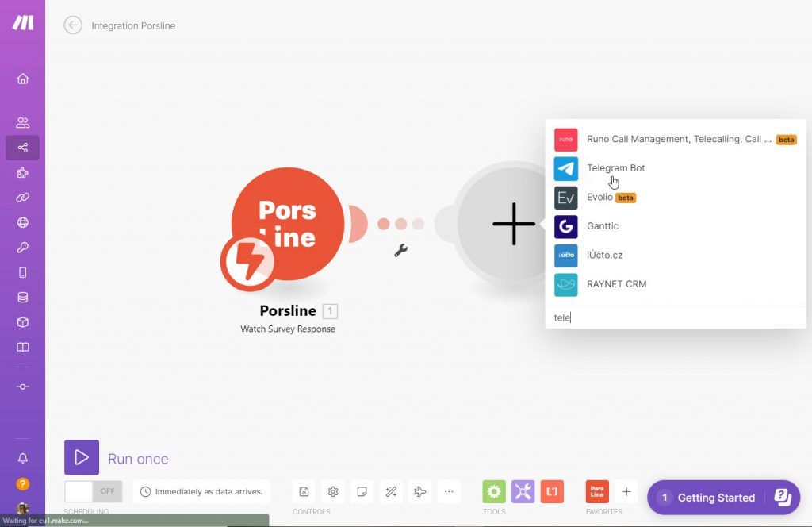Click the empty module plus circle
The height and width of the screenshot is (527, 812).
[x=514, y=224]
